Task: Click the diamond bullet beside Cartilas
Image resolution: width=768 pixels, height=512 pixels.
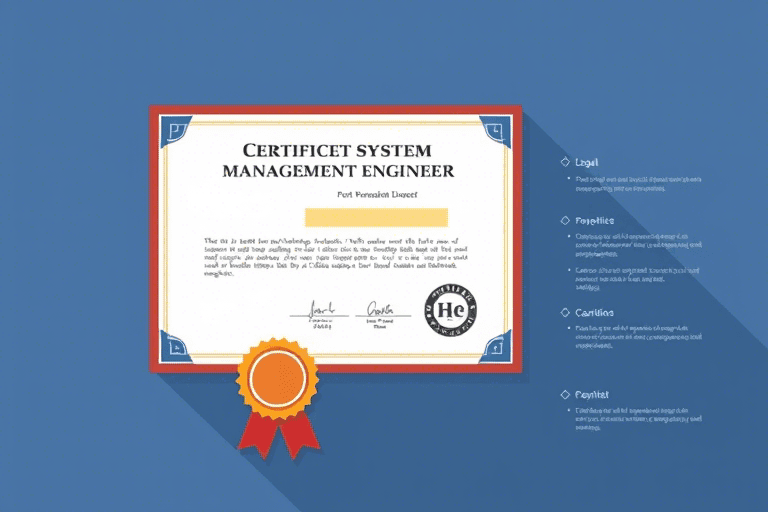Action: (x=565, y=313)
